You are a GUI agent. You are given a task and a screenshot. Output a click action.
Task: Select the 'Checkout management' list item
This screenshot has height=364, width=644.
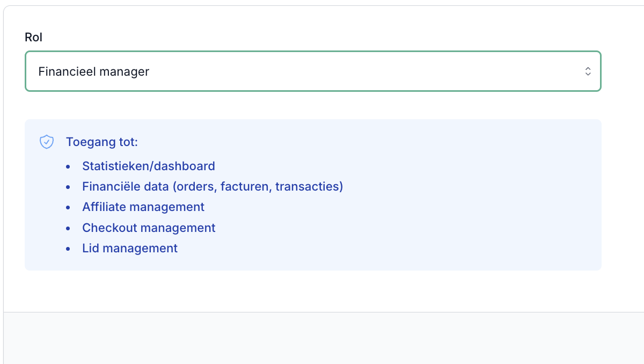click(x=149, y=228)
